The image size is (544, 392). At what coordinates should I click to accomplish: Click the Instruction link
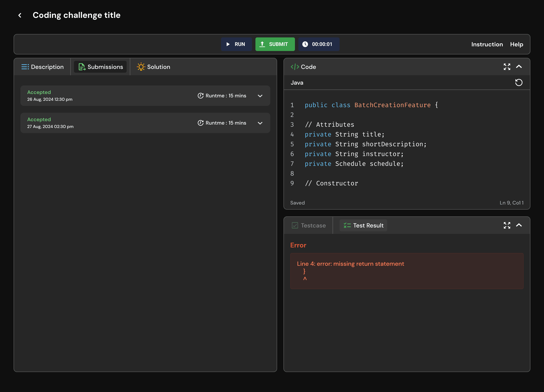pos(487,44)
